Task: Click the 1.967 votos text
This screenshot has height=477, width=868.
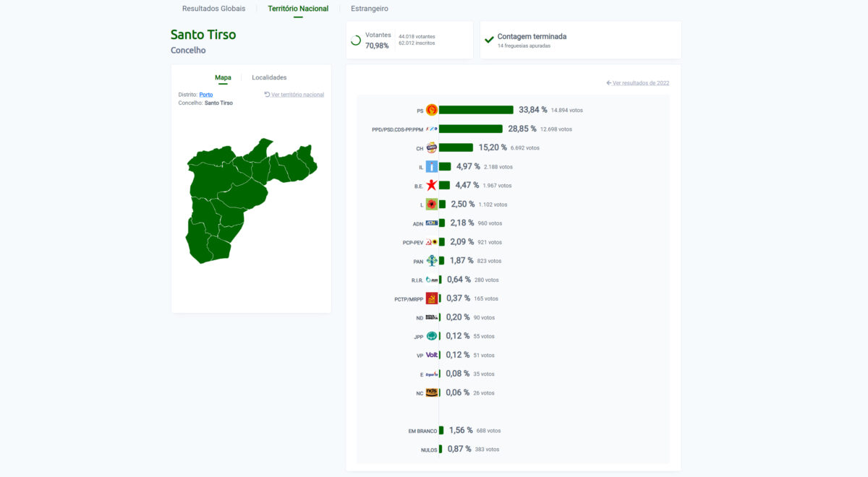Action: point(497,186)
